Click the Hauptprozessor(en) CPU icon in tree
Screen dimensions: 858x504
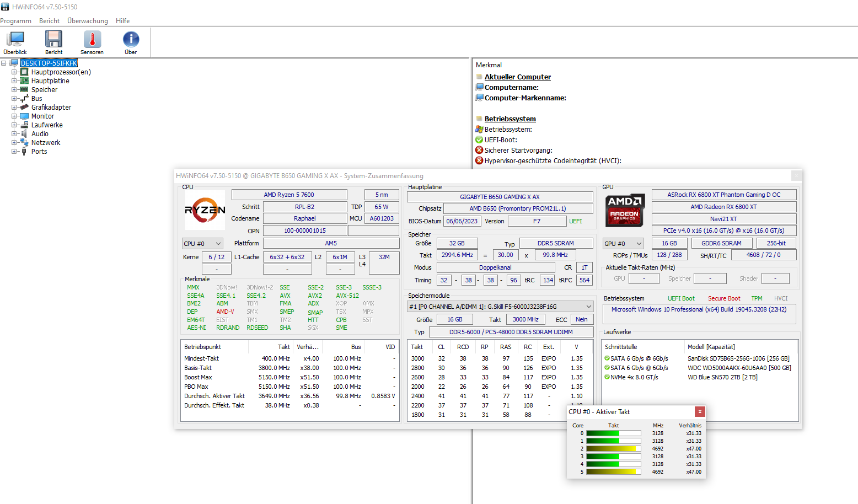point(24,72)
